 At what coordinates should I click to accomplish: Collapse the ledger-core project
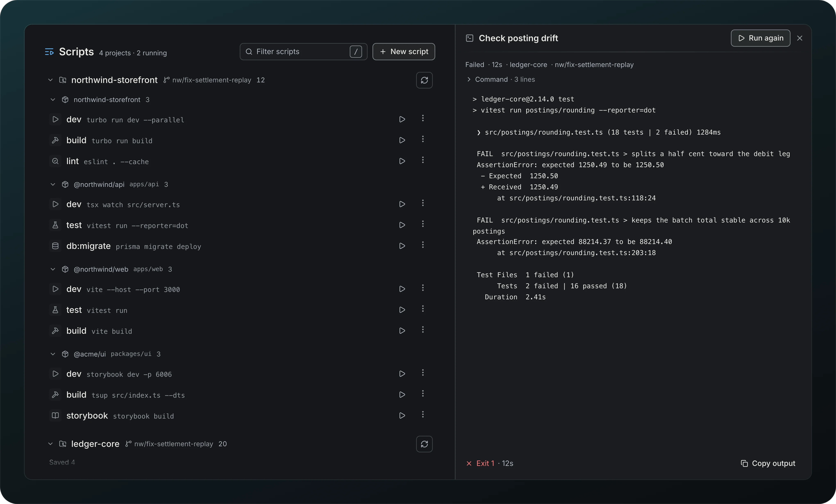(50, 444)
